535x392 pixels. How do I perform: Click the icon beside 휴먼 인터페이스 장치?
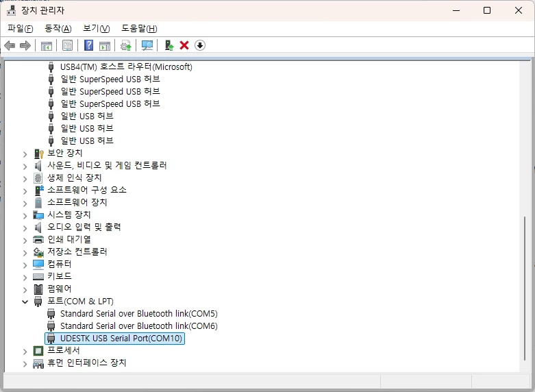click(x=38, y=364)
